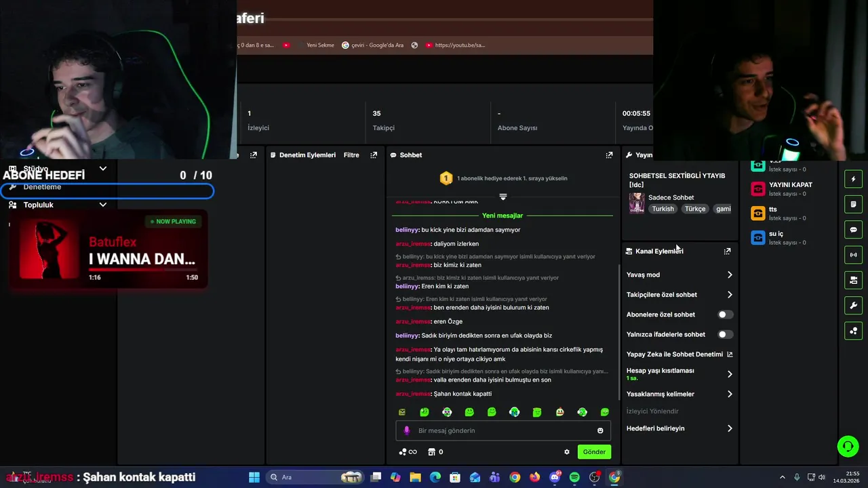Open the wrench tools sidebar icon
The height and width of the screenshot is (488, 868).
click(853, 306)
